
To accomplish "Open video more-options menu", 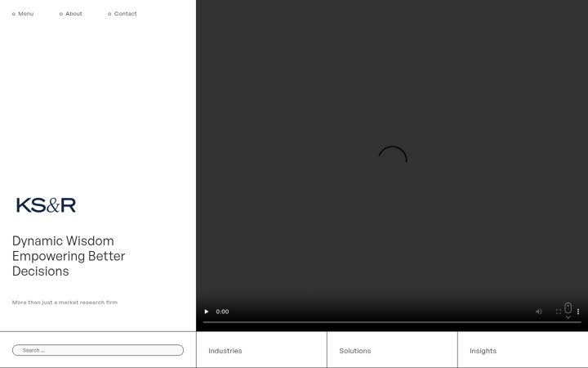I will pos(578,312).
